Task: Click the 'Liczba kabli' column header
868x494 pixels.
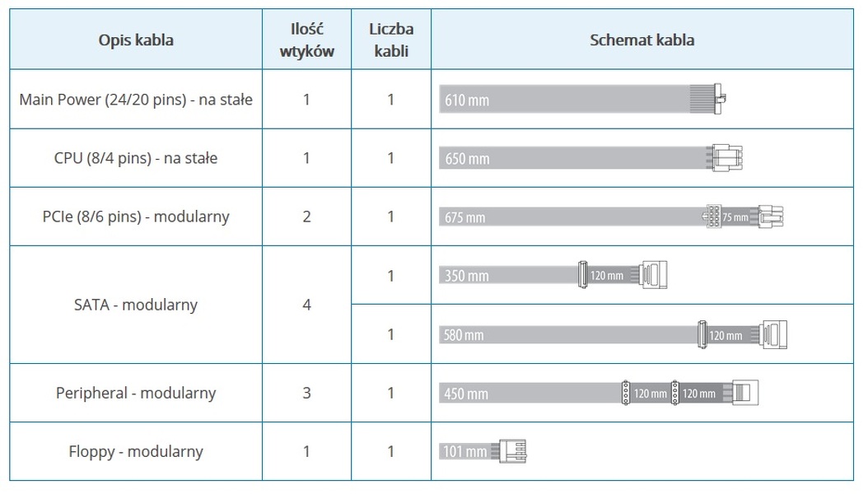Action: (391, 40)
